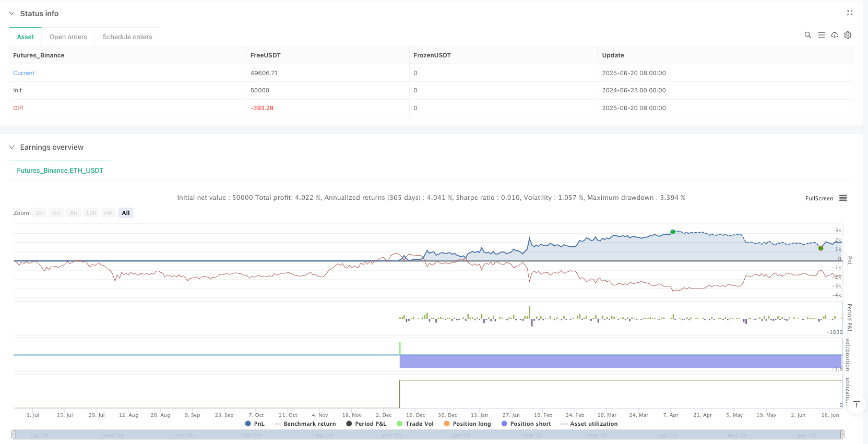This screenshot has width=868, height=444.
Task: Toggle the PnL series in chart legend
Action: coord(255,424)
